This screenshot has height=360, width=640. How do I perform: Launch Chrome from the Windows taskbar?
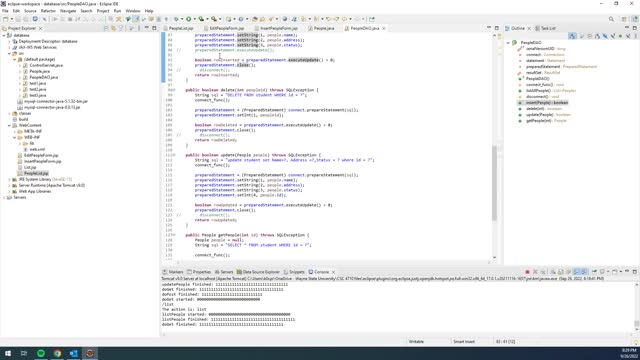(x=57, y=353)
